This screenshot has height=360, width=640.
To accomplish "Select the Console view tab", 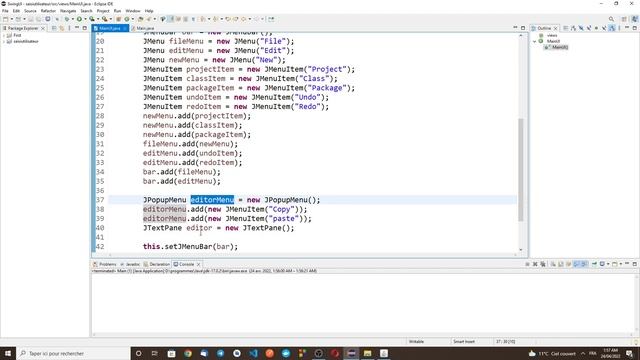I will click(184, 264).
